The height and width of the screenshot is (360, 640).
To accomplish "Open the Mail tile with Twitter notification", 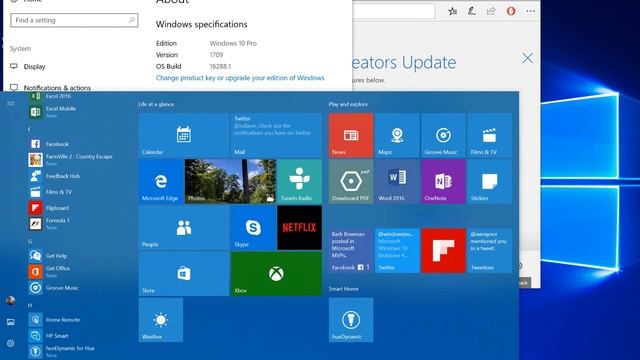I will tap(276, 135).
